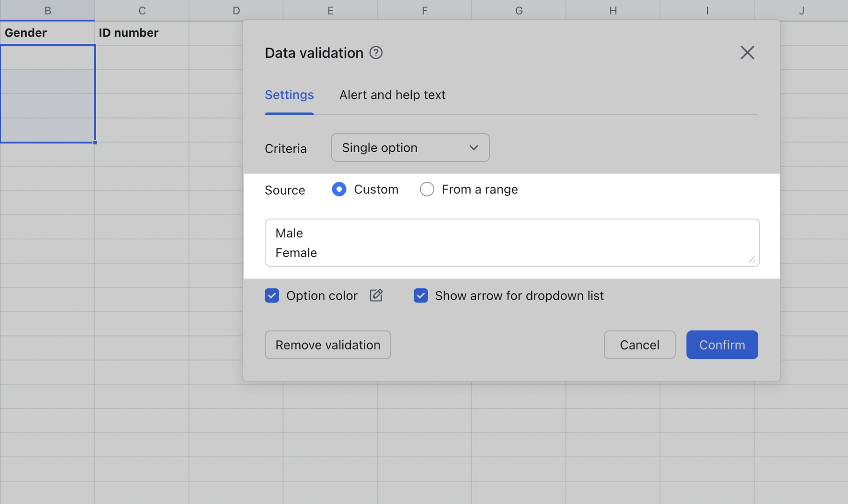Select the Settings tab
The image size is (848, 504).
289,95
